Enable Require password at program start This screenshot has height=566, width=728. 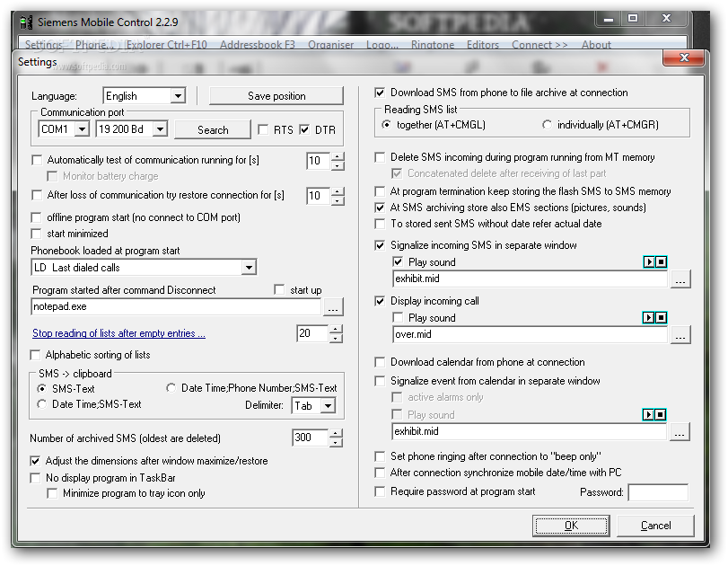(380, 491)
